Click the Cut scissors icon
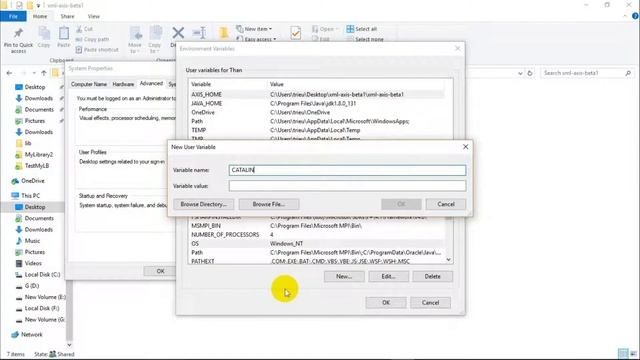Screen dimensions: 640x360 [x=79, y=29]
